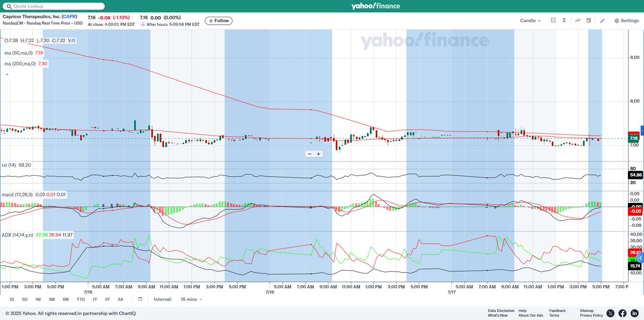Screen dimensions: 644x320
Task: Click the black ADX value tag 15.74
Action: [635, 266]
